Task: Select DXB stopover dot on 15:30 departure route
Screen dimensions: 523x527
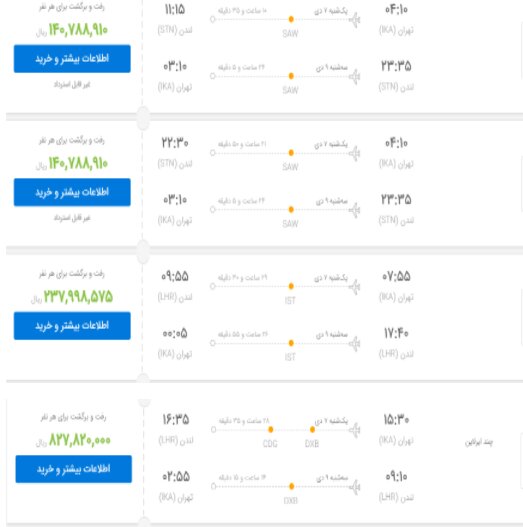Action: (x=312, y=430)
